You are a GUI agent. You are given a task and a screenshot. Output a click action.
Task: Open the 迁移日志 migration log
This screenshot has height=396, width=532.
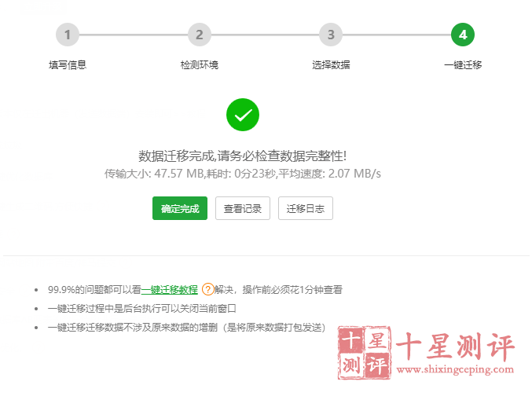[306, 208]
